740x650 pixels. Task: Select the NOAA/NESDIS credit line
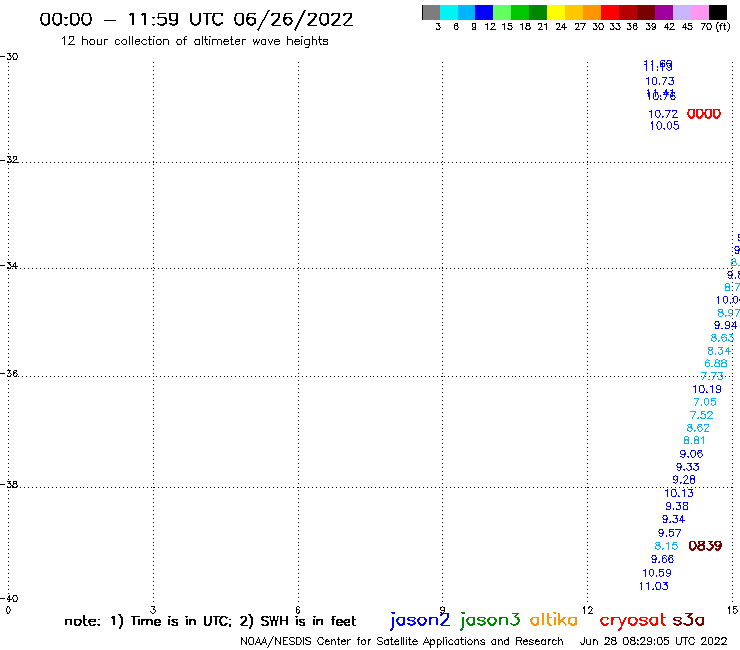[x=402, y=641]
